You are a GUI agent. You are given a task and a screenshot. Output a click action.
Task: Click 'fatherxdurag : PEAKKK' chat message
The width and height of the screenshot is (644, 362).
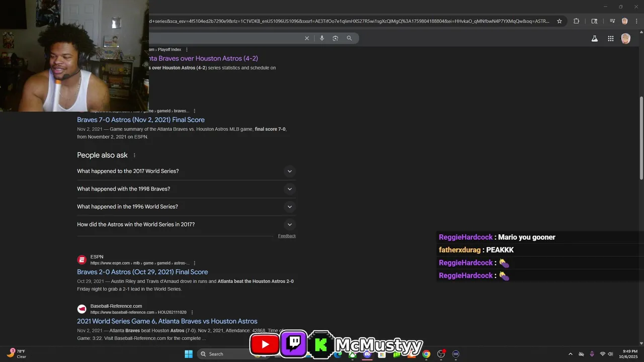pos(476,250)
